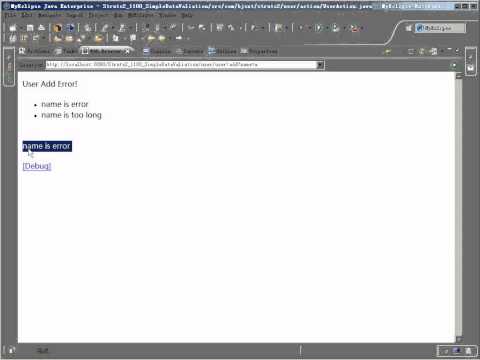Switch to the Properties tab
The image size is (480, 360).
click(x=259, y=51)
